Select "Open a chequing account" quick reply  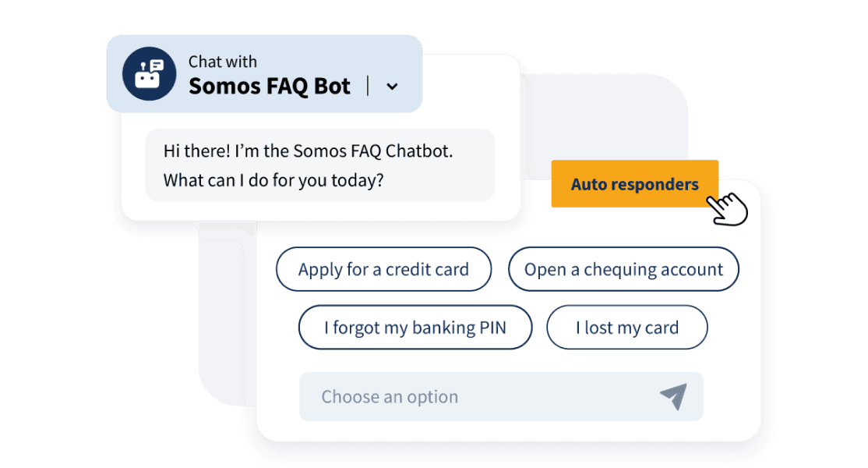click(x=623, y=270)
